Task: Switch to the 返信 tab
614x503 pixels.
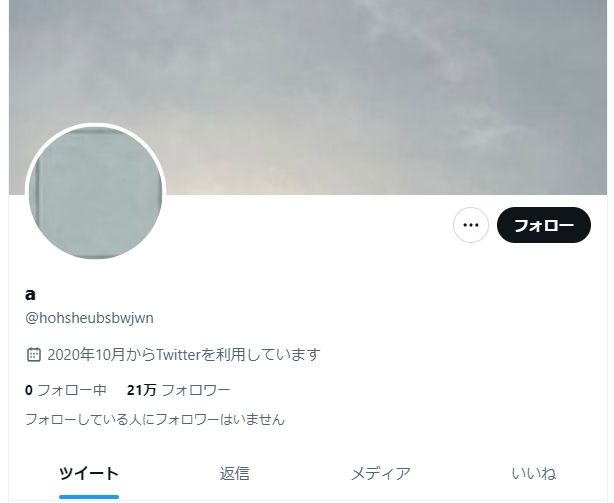Action: (234, 474)
